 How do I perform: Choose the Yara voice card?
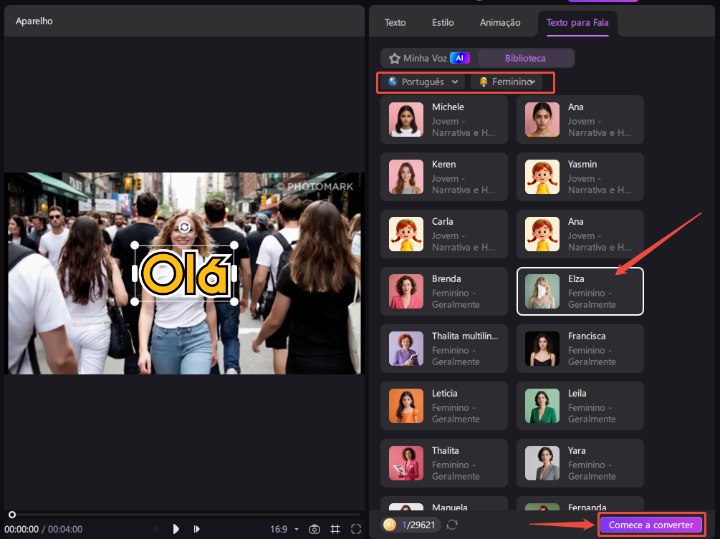580,463
